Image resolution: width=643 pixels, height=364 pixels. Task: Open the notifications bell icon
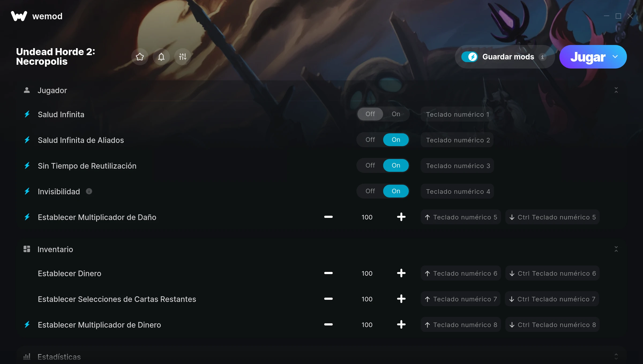161,57
